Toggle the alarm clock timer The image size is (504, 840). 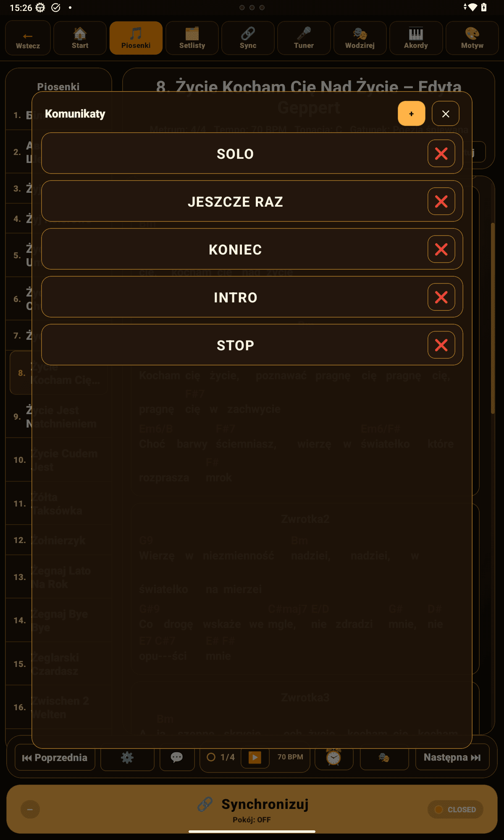[333, 757]
